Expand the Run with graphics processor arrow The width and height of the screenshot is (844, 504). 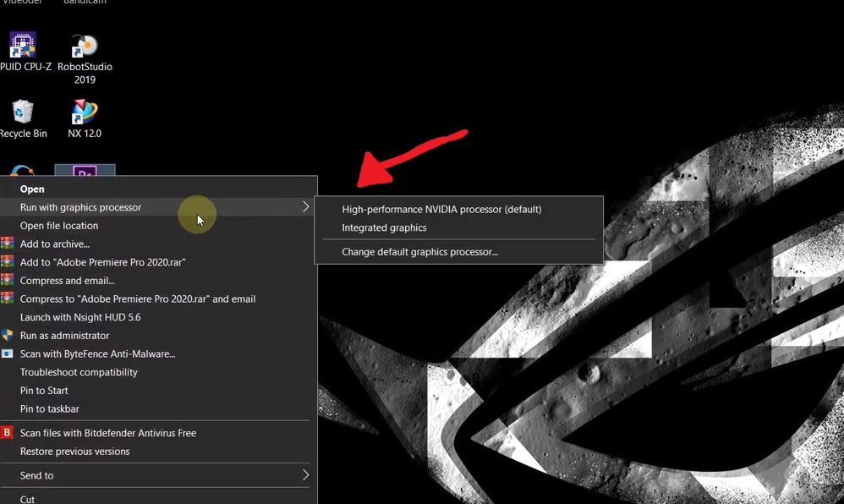click(x=306, y=207)
